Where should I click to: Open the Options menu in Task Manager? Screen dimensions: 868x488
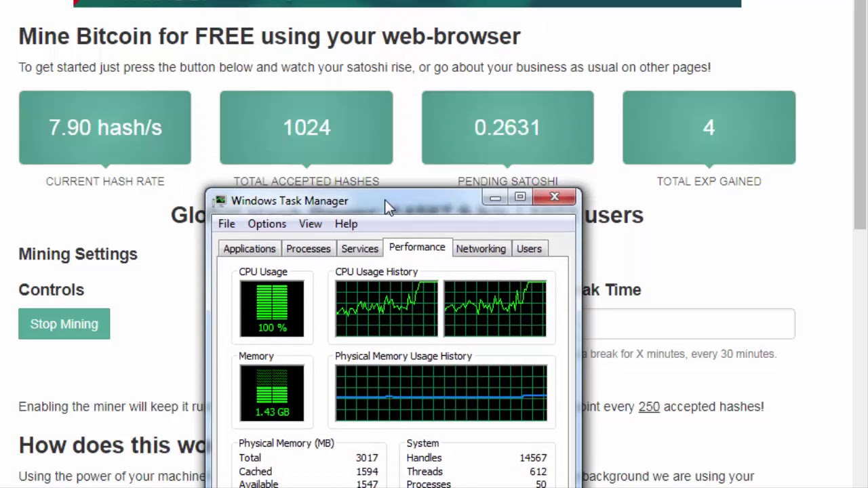click(x=267, y=224)
